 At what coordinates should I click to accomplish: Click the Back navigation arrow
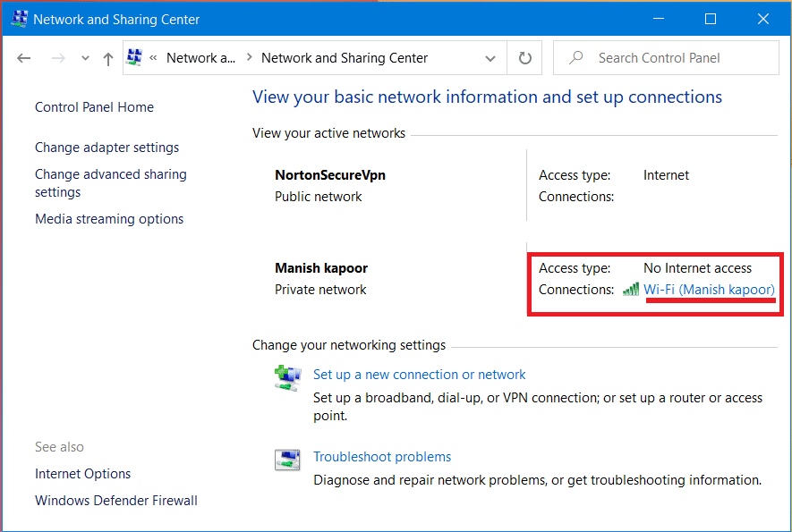click(x=24, y=58)
